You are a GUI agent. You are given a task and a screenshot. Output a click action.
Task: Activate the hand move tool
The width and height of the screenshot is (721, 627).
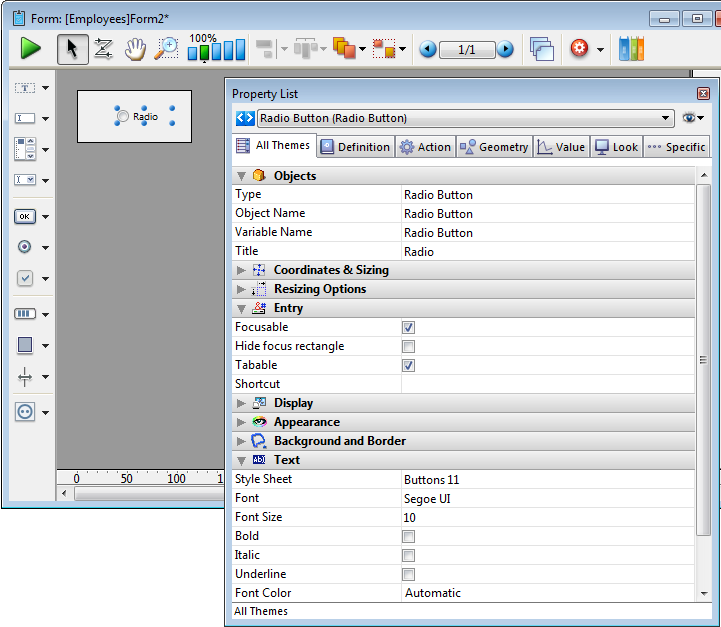(x=135, y=48)
